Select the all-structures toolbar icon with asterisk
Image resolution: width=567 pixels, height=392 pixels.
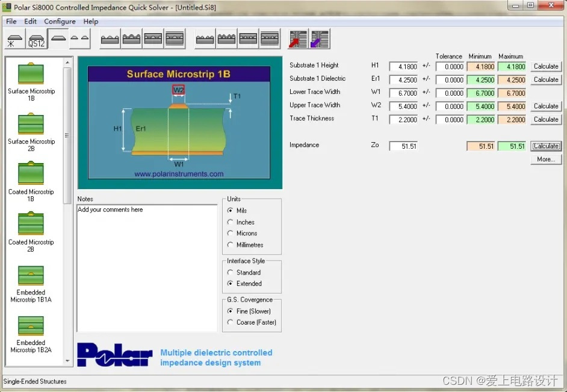click(15, 39)
